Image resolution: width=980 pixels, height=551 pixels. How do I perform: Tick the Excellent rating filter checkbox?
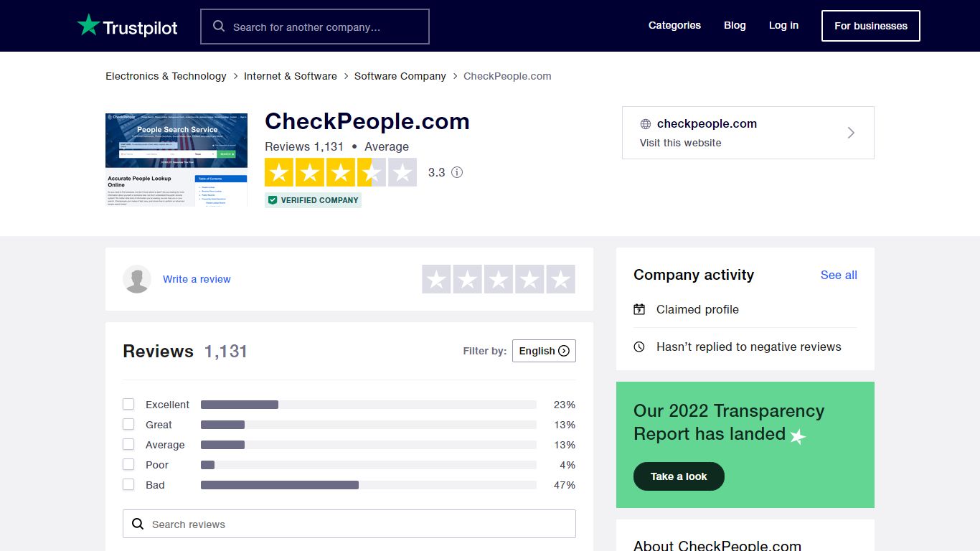click(x=128, y=404)
